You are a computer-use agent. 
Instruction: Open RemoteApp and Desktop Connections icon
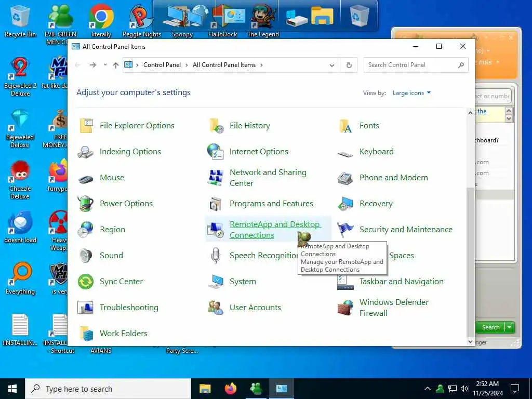(x=216, y=230)
